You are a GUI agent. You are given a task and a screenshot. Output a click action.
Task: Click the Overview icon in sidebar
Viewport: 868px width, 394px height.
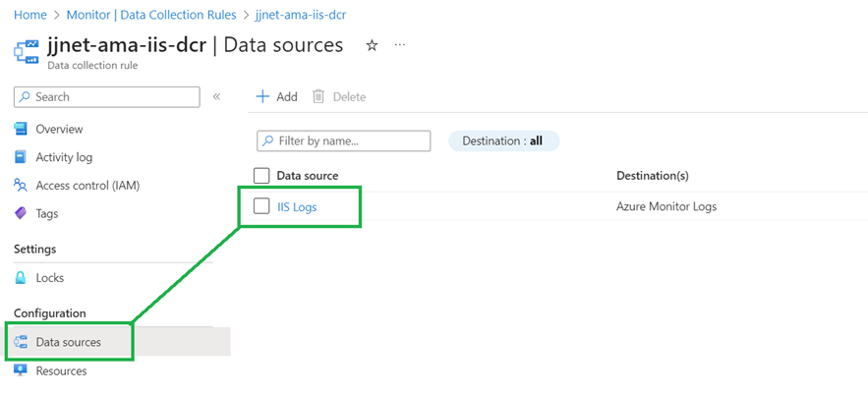21,129
